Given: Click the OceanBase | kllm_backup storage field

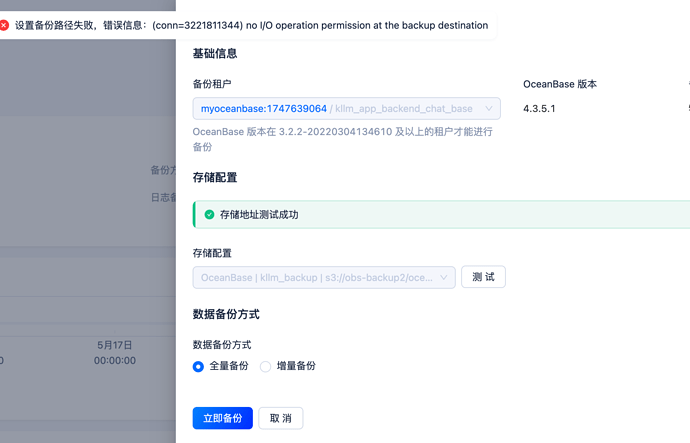Looking at the screenshot, I should [324, 278].
